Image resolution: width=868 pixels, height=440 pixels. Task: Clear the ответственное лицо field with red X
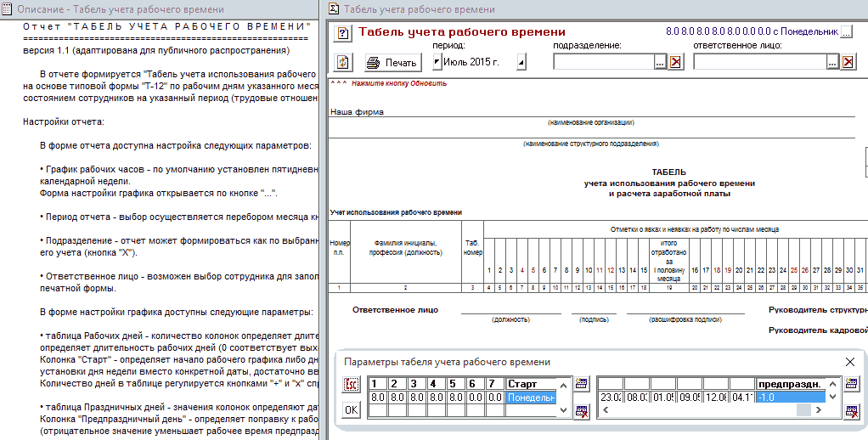click(x=848, y=63)
